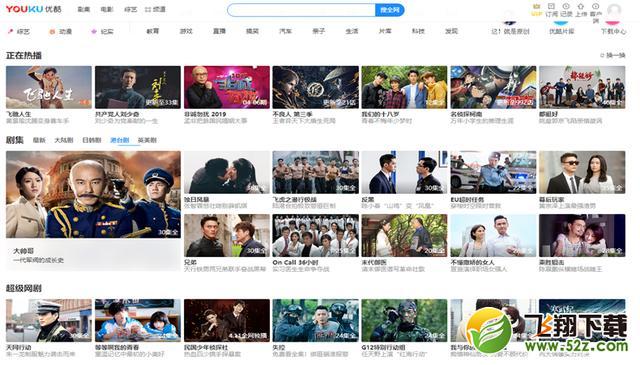Switch to the 大陆剧 tab
This screenshot has width=640, height=365.
64,140
